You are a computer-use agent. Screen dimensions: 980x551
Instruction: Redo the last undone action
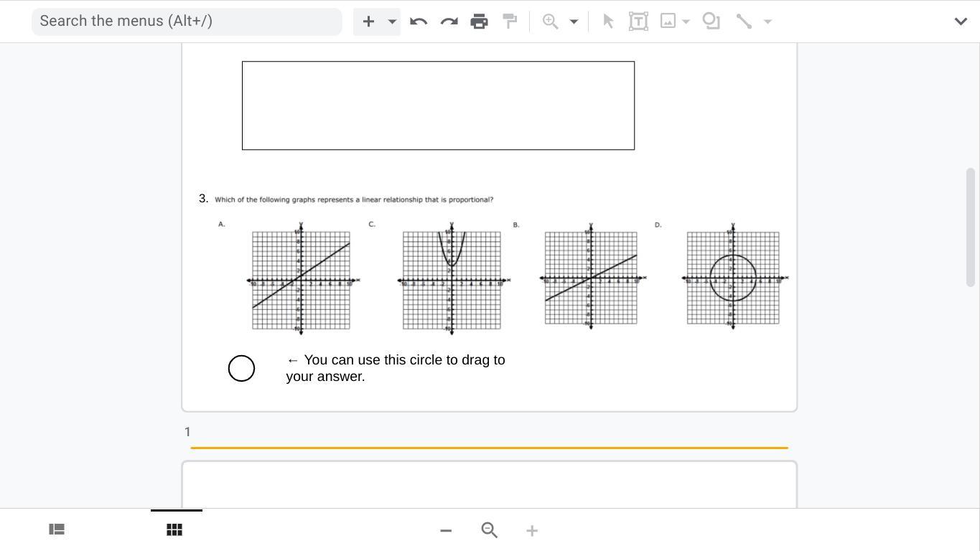pyautogui.click(x=449, y=22)
